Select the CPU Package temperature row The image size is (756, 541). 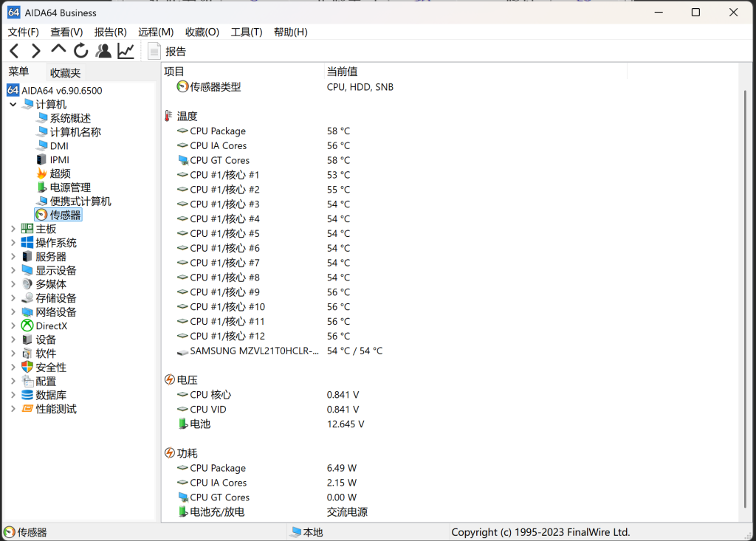tap(217, 131)
